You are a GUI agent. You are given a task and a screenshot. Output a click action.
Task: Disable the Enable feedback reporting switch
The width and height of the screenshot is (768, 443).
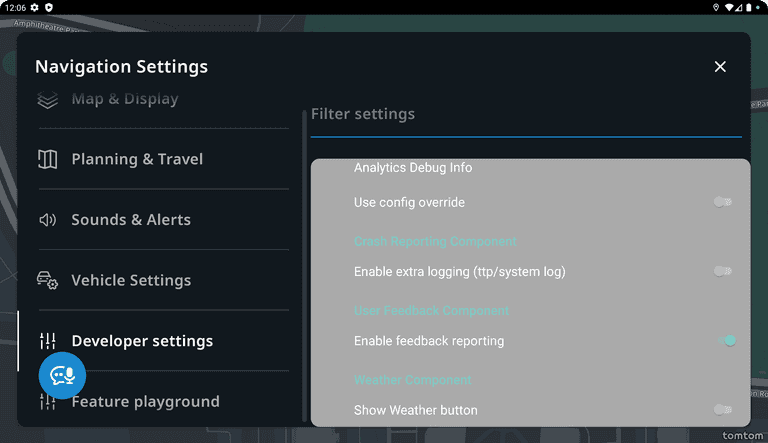[727, 341]
